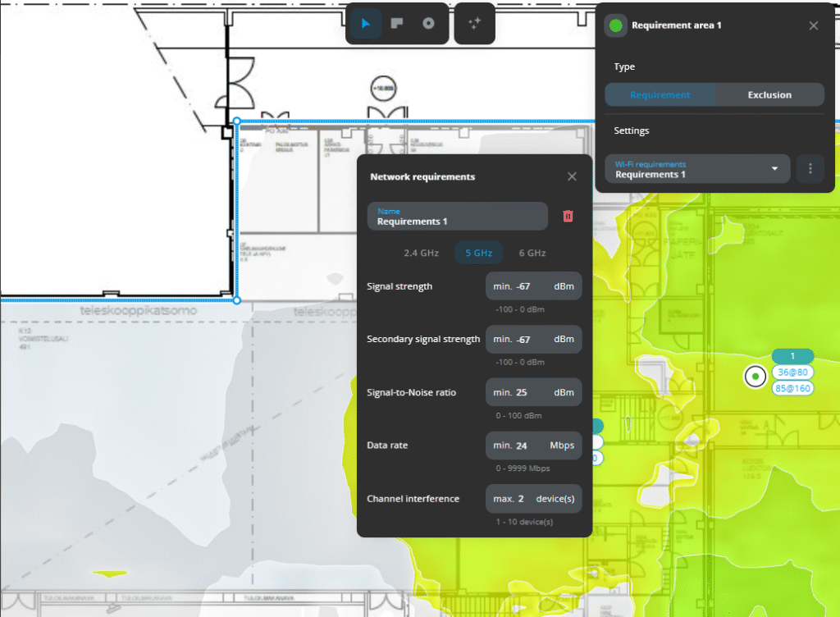
Task: Click the sparkle auto-plan icon
Action: [x=474, y=24]
